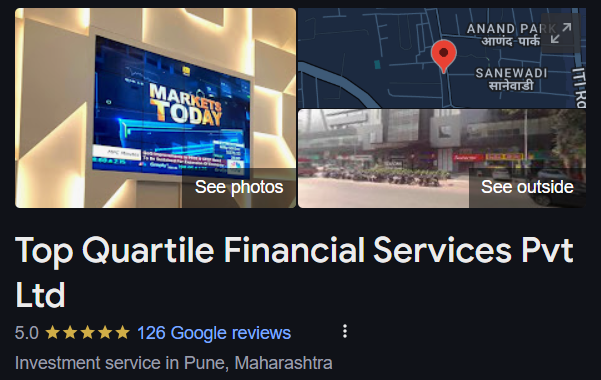The image size is (601, 380).
Task: Click the last gold star
Action: (x=123, y=332)
